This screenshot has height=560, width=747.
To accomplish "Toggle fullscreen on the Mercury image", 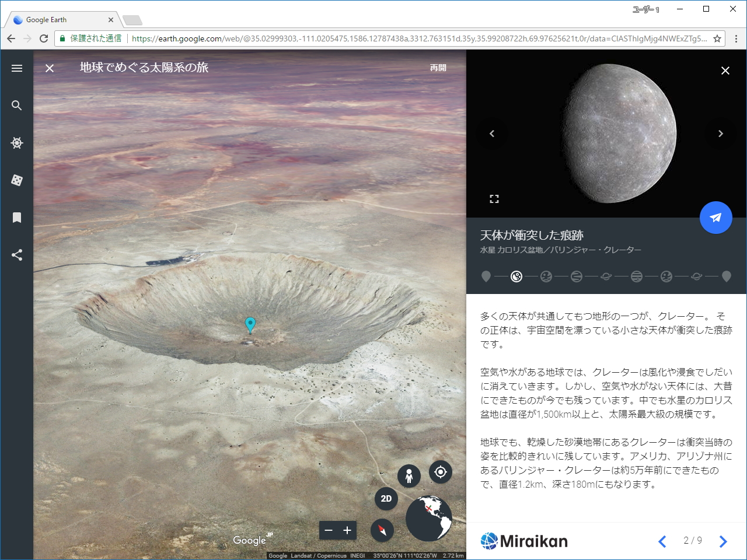I will pos(494,198).
